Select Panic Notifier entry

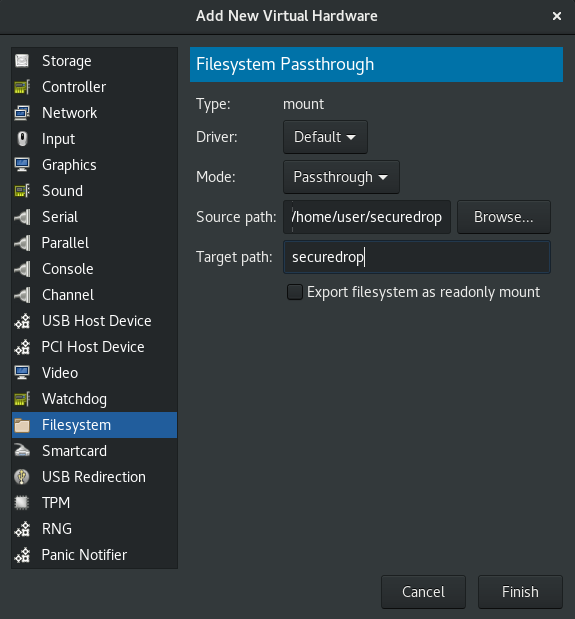(x=94, y=555)
